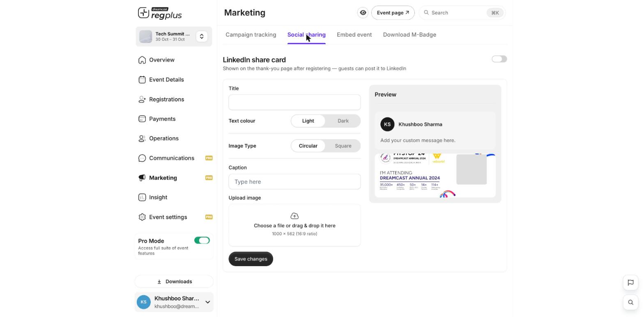The width and height of the screenshot is (644, 317).
Task: Select the Social sharing tab
Action: tap(306, 35)
